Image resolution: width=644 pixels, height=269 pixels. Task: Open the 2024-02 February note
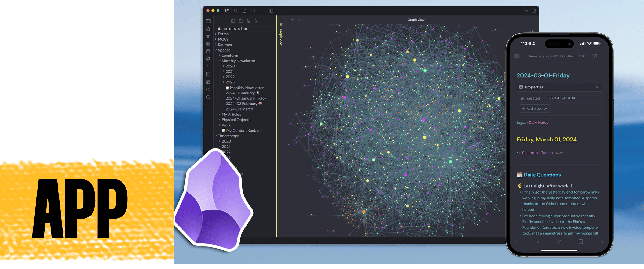(x=244, y=104)
